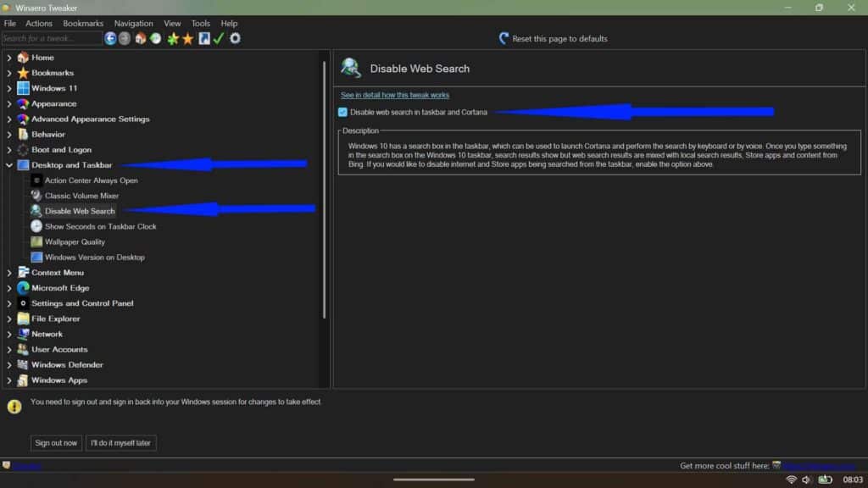Click the green star toolbar icon
The width and height of the screenshot is (868, 488).
tap(172, 38)
